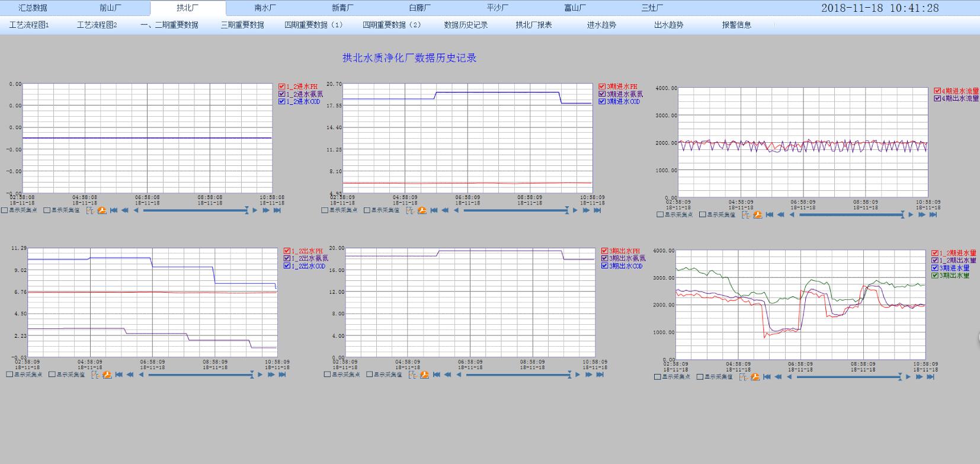Viewport: 980px width, 464px height.
Task: Toggle the 1_2进水COD curve checkbox
Action: click(x=282, y=101)
